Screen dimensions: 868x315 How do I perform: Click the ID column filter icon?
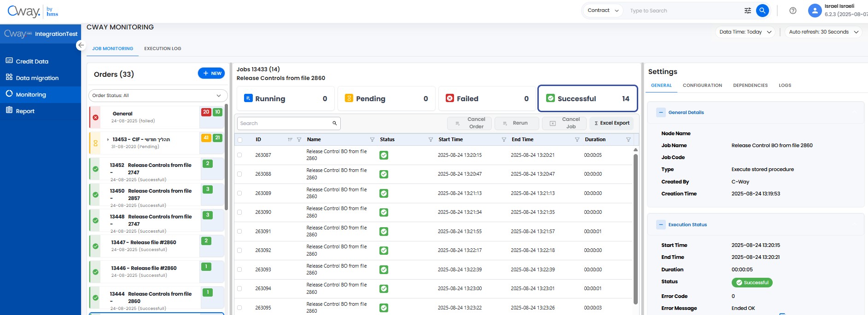pyautogui.click(x=299, y=140)
